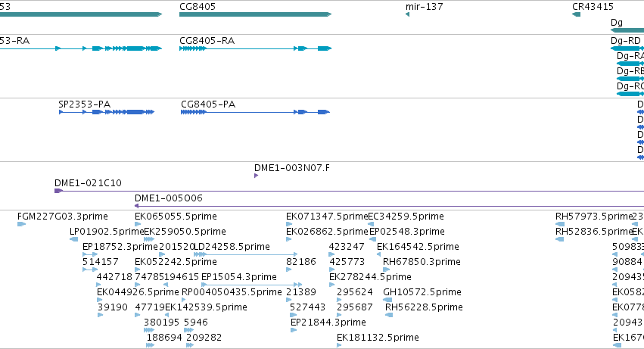644x349 pixels.
Task: Click the EK278244.5prime EST label
Action: pos(371,277)
